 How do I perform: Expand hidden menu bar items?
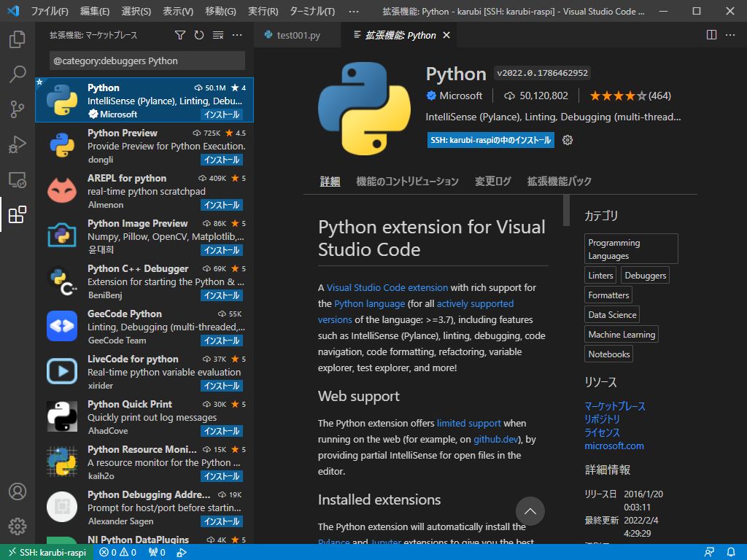(354, 12)
